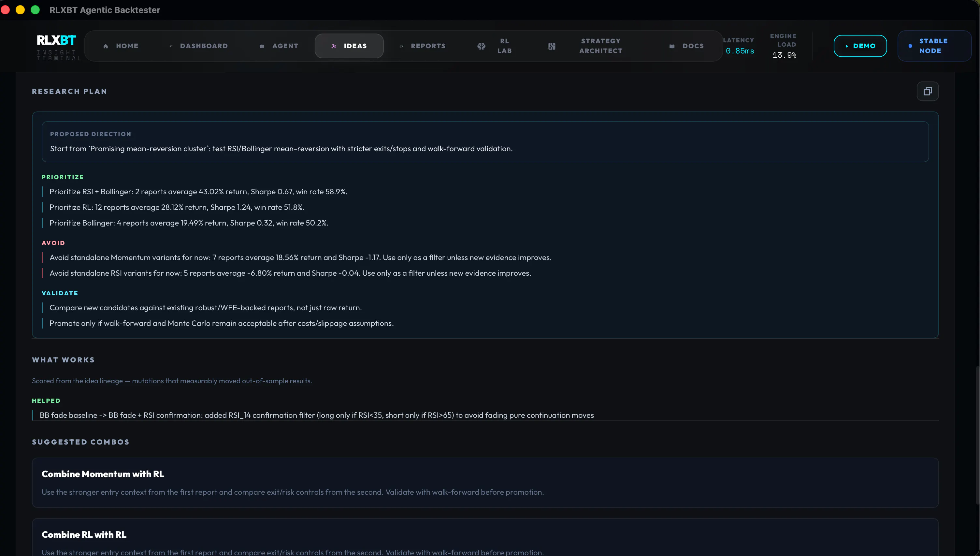
Task: Open the Combine Momentum with RL card
Action: pyautogui.click(x=485, y=483)
